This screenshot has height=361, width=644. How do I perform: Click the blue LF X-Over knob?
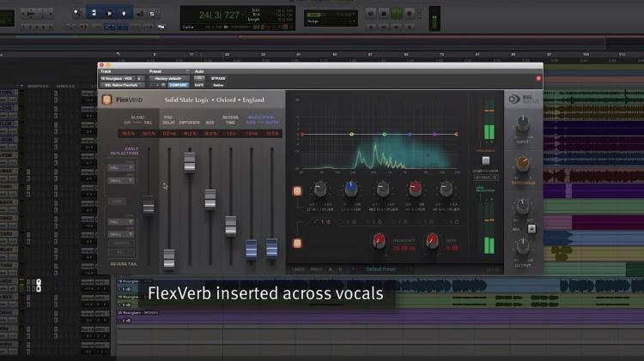pos(351,189)
